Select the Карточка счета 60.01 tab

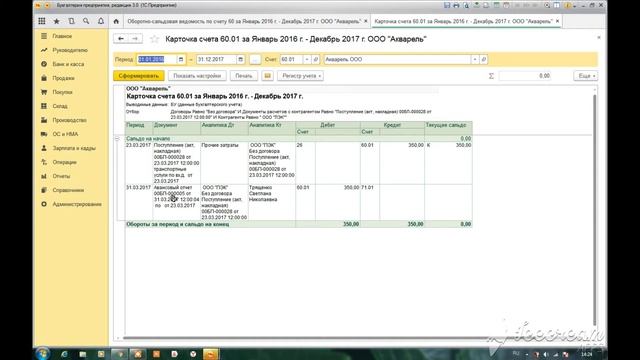(463, 21)
